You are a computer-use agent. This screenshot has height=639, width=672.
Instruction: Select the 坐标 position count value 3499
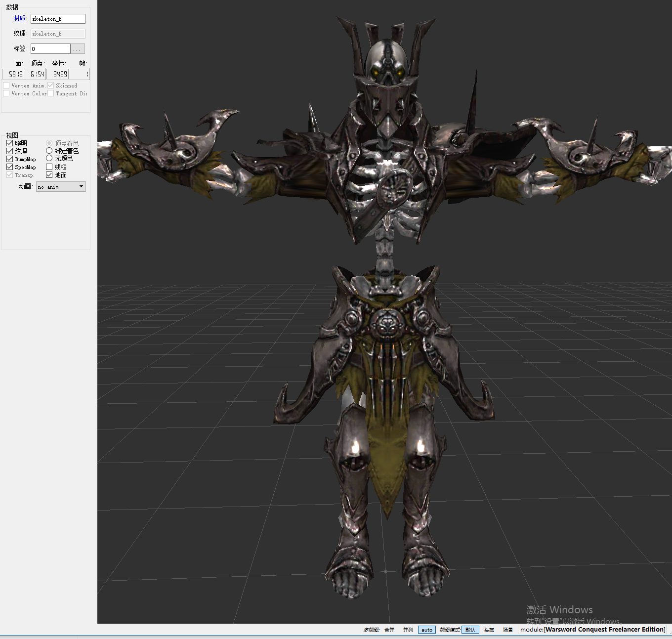tap(57, 74)
